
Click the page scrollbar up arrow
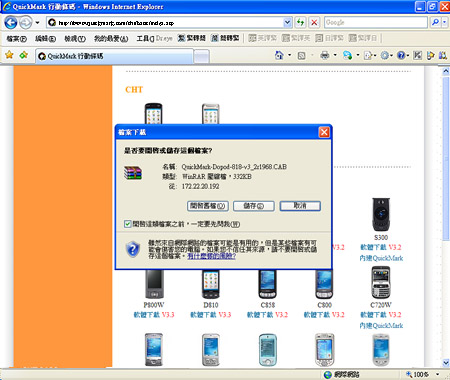pyautogui.click(x=446, y=71)
